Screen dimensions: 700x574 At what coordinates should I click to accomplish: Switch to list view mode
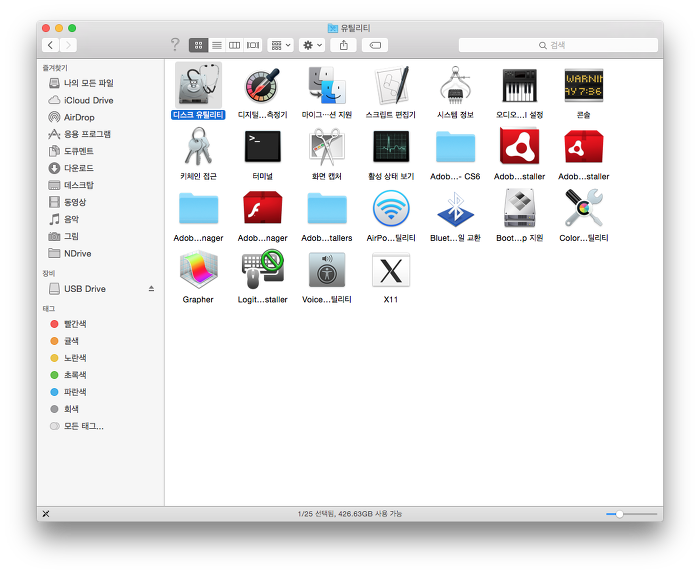217,45
